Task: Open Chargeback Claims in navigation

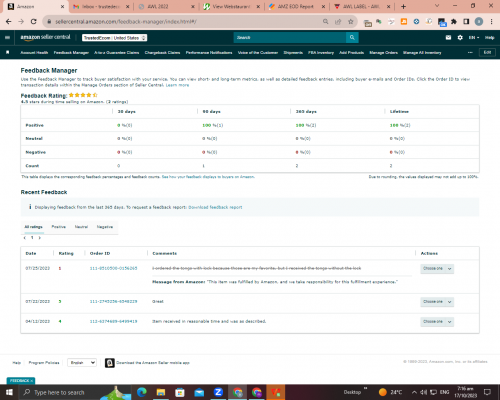Action: coord(162,53)
